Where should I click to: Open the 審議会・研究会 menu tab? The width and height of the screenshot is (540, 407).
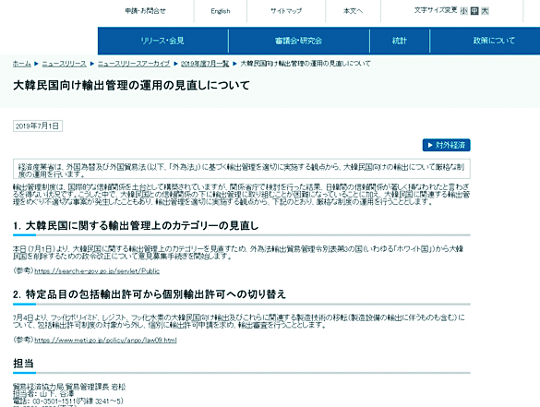tap(299, 41)
